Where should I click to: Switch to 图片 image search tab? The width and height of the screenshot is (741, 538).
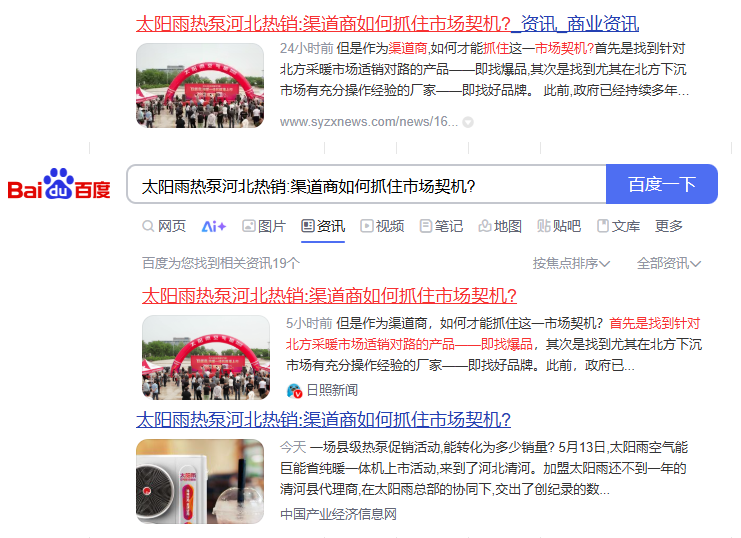click(264, 226)
